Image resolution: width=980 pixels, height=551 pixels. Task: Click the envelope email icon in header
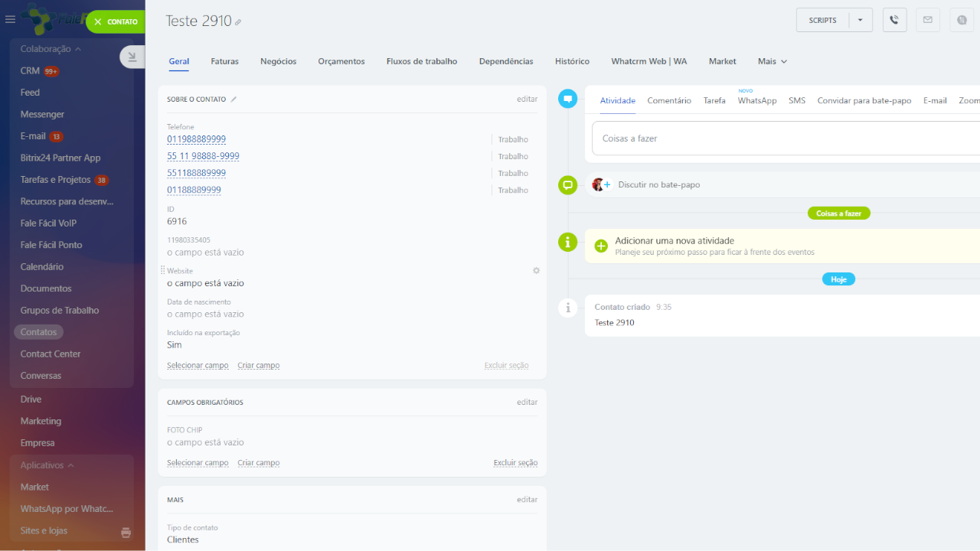click(x=928, y=20)
